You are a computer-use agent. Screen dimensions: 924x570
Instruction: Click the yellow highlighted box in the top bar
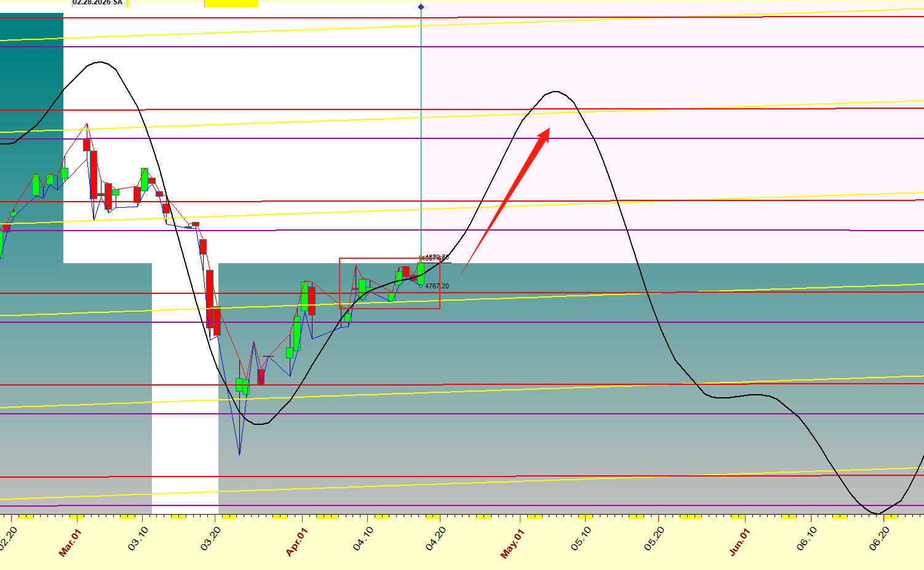coord(231,3)
